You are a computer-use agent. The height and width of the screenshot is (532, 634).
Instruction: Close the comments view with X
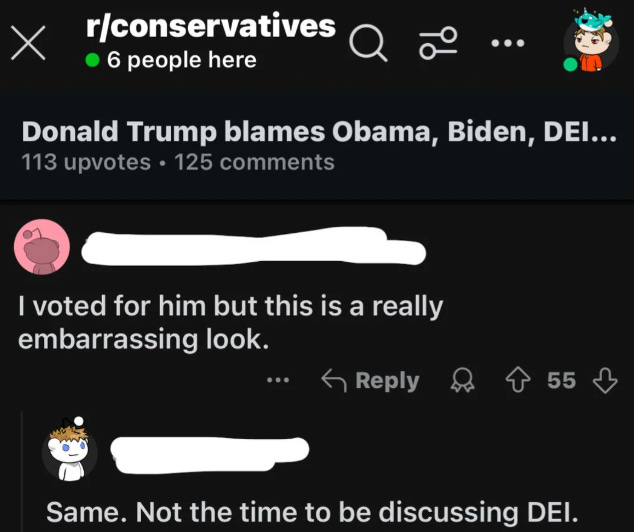28,43
